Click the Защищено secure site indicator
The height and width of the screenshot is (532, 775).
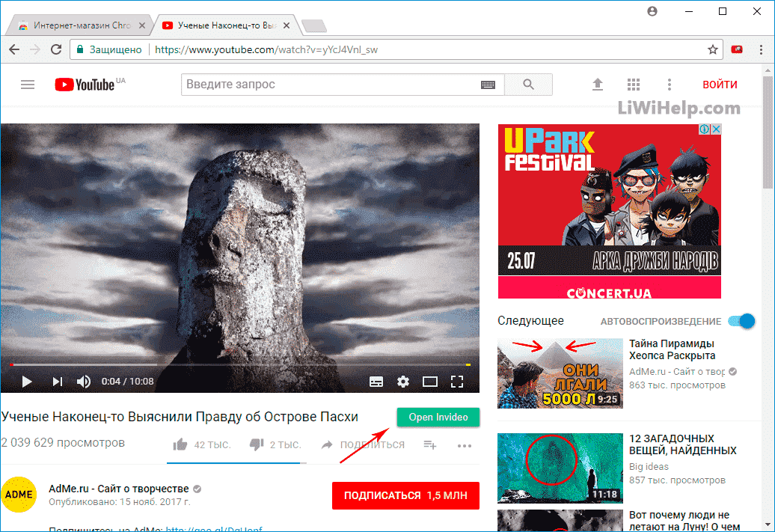click(108, 49)
